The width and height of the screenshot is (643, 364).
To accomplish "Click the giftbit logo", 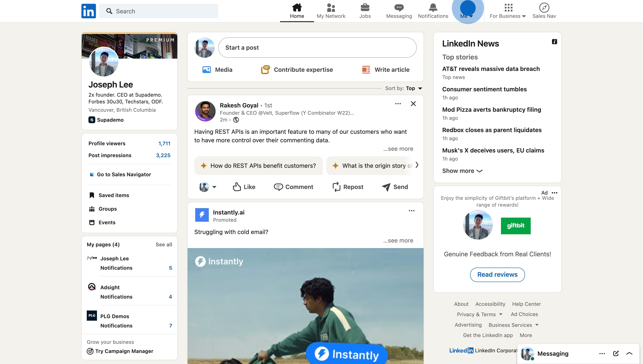I will tap(516, 226).
